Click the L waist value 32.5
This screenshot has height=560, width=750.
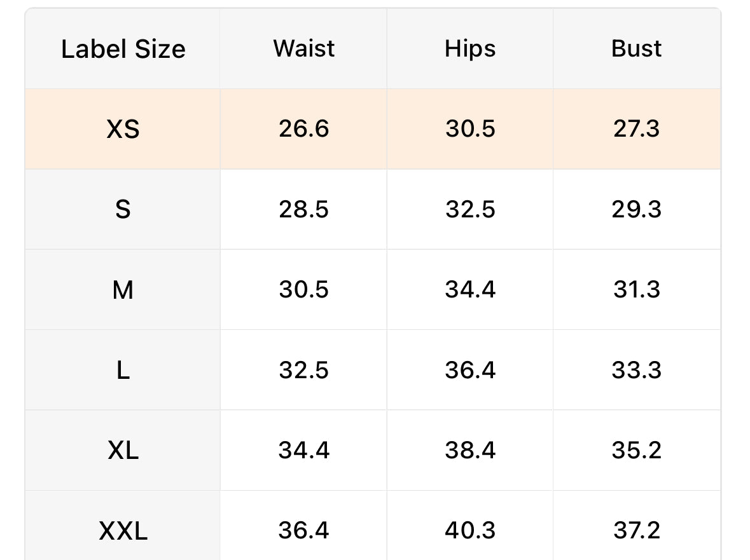(x=303, y=370)
